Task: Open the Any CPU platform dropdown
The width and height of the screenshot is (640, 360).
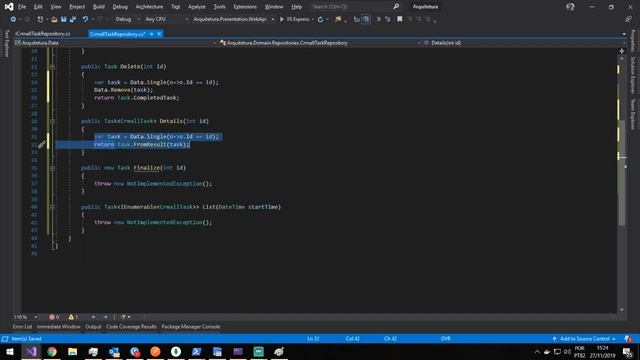Action: coord(167,19)
